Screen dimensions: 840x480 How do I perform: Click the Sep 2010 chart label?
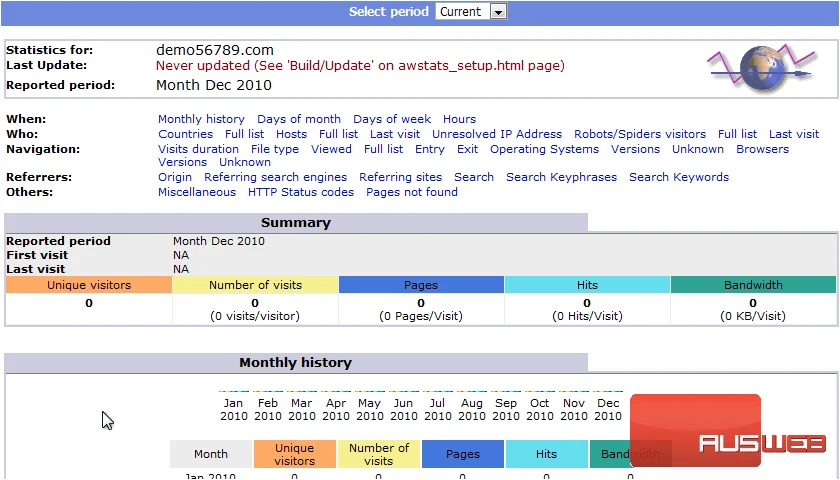pyautogui.click(x=506, y=409)
